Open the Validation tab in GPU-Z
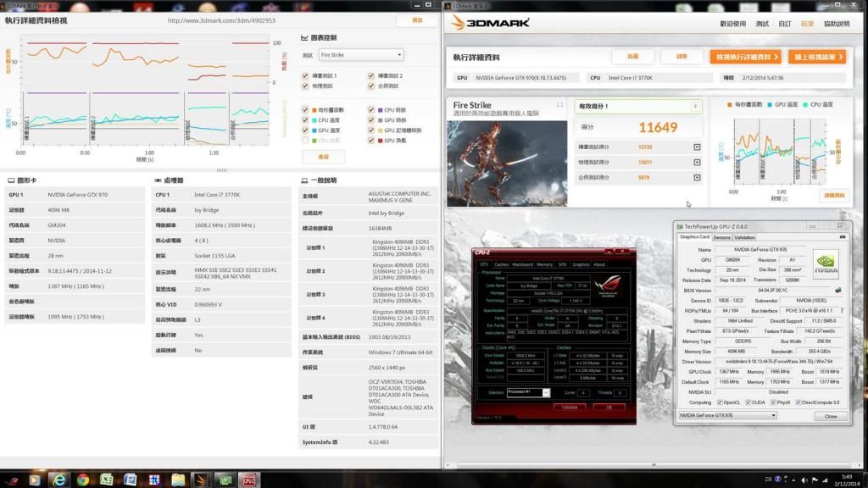Viewport: 868px width, 488px height. (744, 237)
